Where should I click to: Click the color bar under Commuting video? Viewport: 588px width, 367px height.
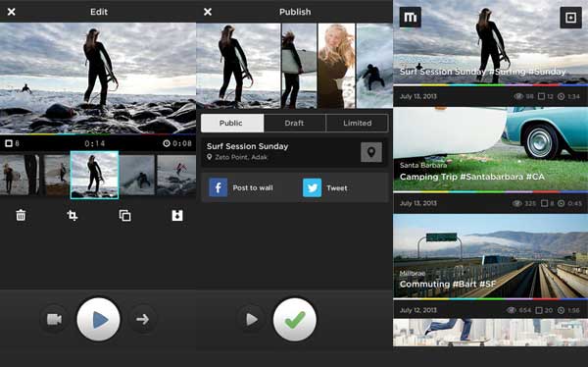pyautogui.click(x=491, y=299)
